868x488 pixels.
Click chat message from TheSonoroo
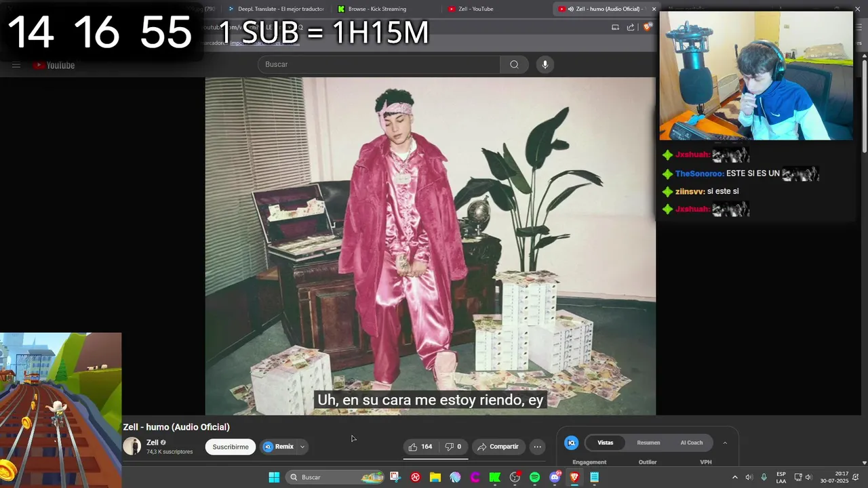point(741,174)
